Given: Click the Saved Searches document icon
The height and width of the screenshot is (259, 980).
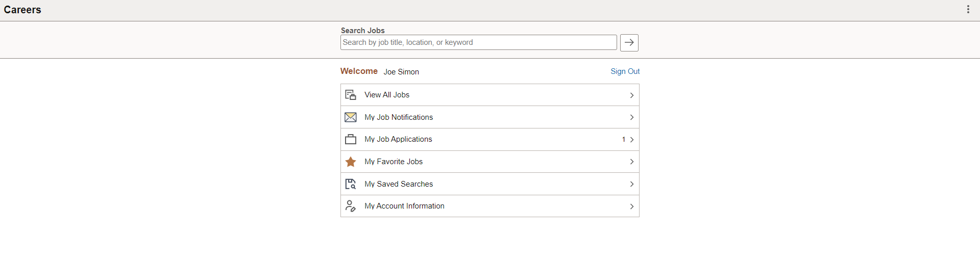Looking at the screenshot, I should (x=351, y=184).
